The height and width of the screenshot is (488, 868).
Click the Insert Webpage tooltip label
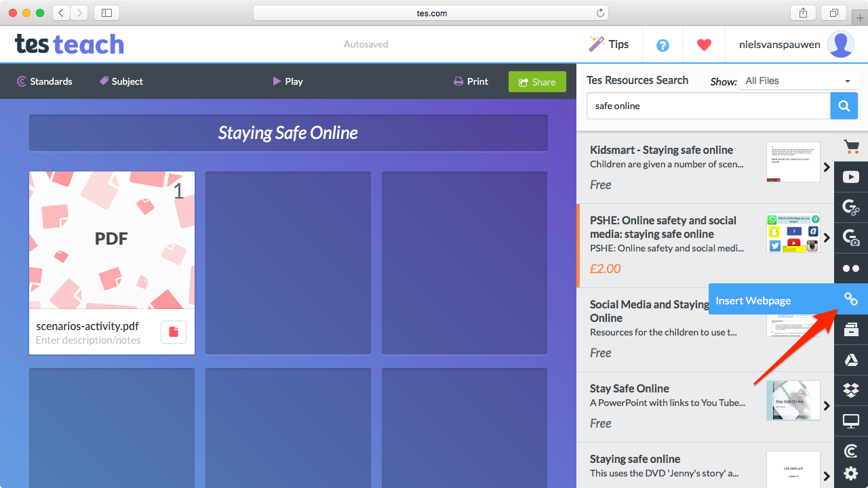(x=753, y=300)
